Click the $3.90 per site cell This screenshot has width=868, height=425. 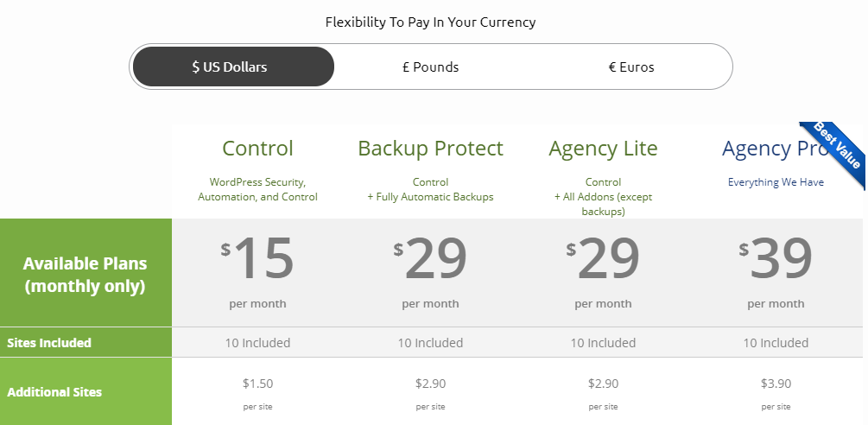point(776,393)
